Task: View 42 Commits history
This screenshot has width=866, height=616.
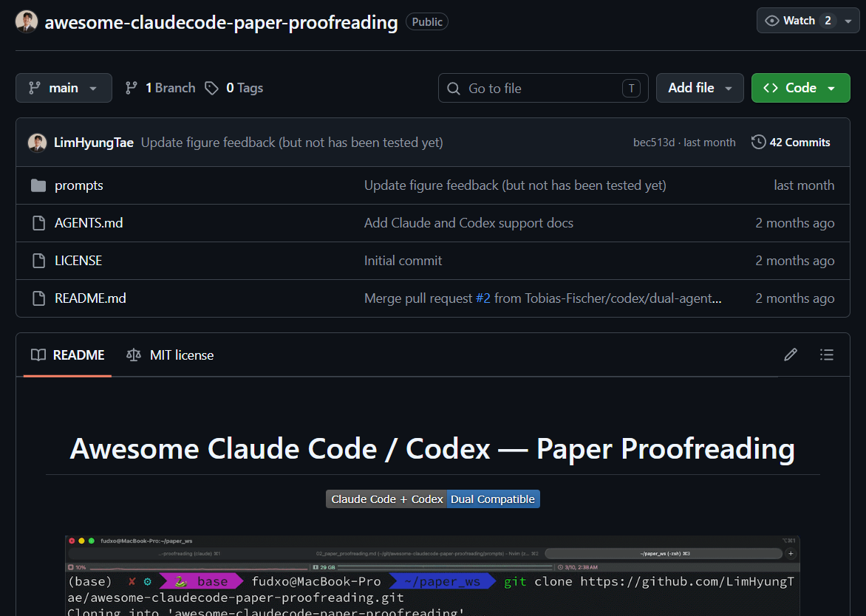Action: [791, 143]
